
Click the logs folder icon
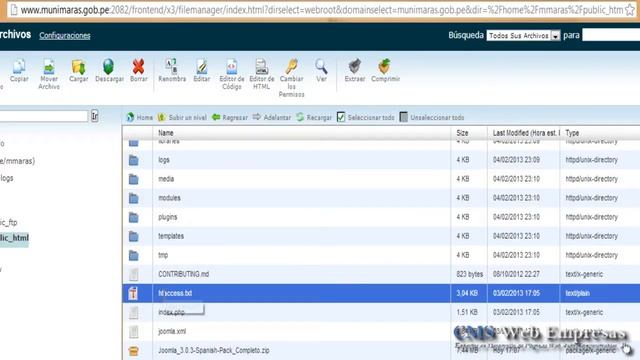(133, 160)
